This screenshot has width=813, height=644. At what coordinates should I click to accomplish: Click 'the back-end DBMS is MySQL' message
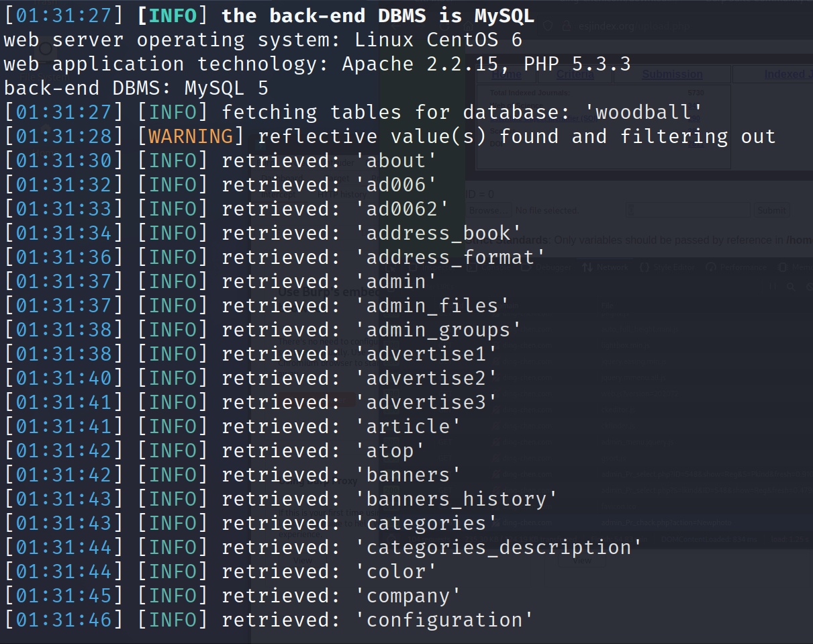379,15
